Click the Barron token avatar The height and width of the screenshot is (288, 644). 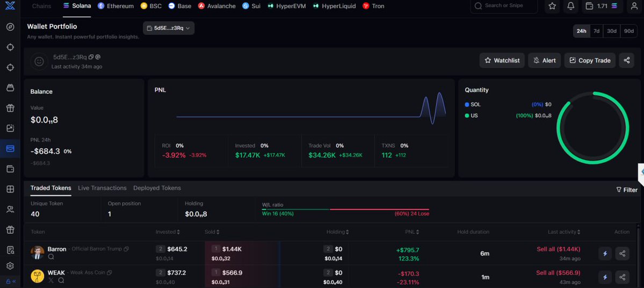38,253
